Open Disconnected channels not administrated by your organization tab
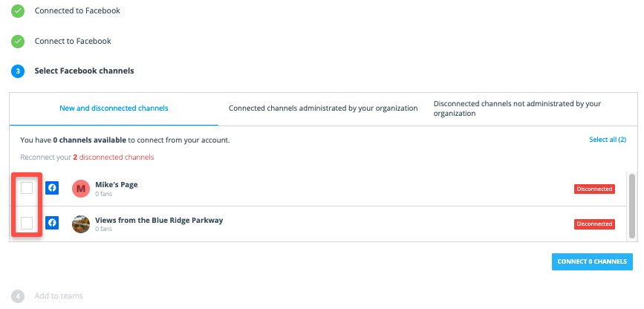The image size is (644, 309). tap(517, 108)
